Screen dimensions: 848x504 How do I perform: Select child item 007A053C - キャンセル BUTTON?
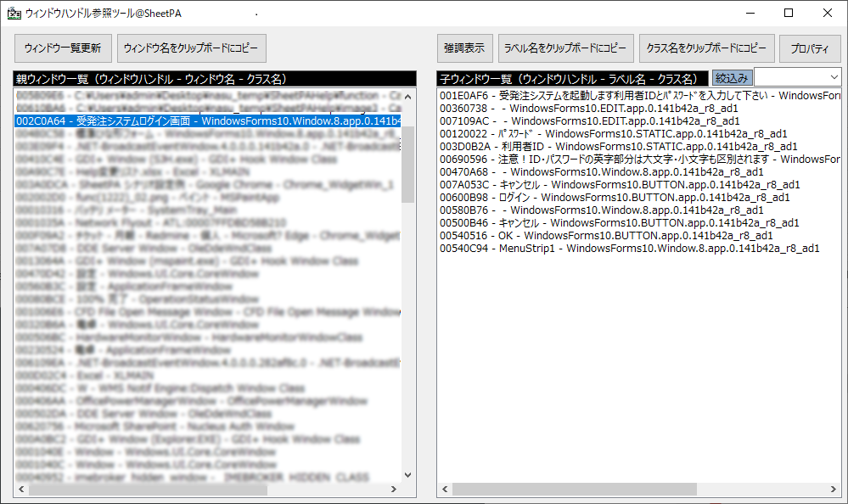tap(619, 185)
